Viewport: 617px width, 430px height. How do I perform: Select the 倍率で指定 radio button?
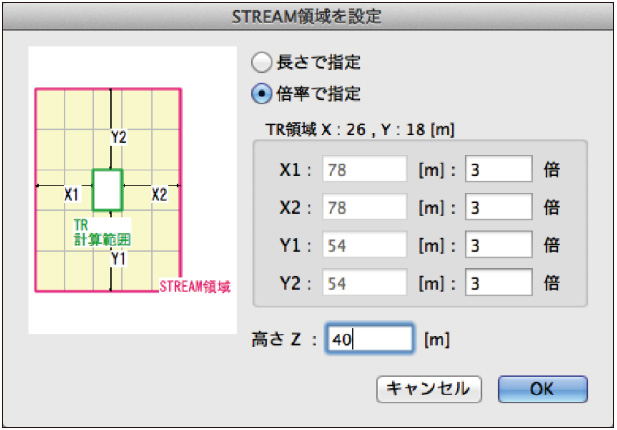(x=260, y=94)
